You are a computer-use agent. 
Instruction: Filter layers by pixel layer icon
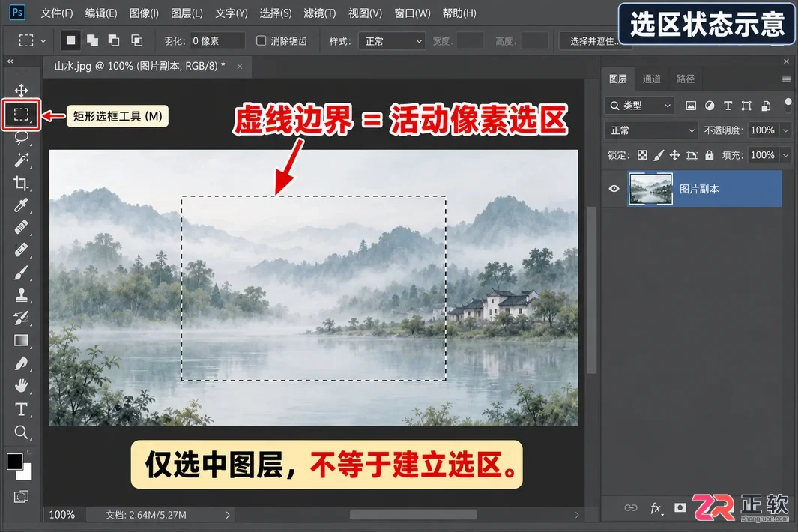click(691, 106)
